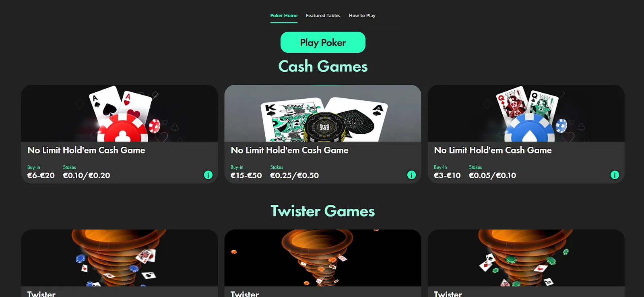644x297 pixels.
Task: Click the red chip aces card image
Action: point(120,113)
